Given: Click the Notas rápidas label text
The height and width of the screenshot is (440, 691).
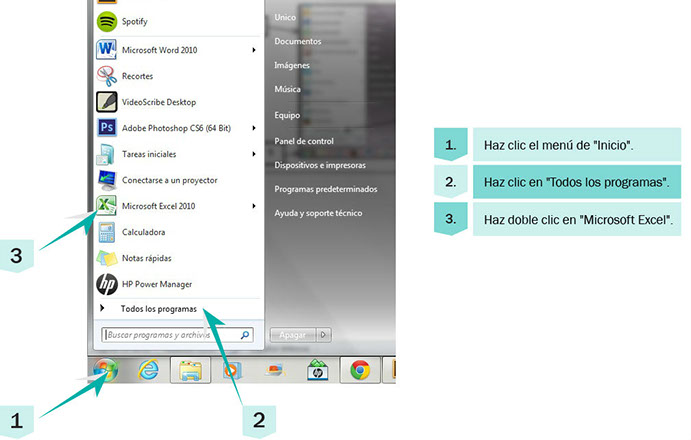Looking at the screenshot, I should pyautogui.click(x=146, y=258).
